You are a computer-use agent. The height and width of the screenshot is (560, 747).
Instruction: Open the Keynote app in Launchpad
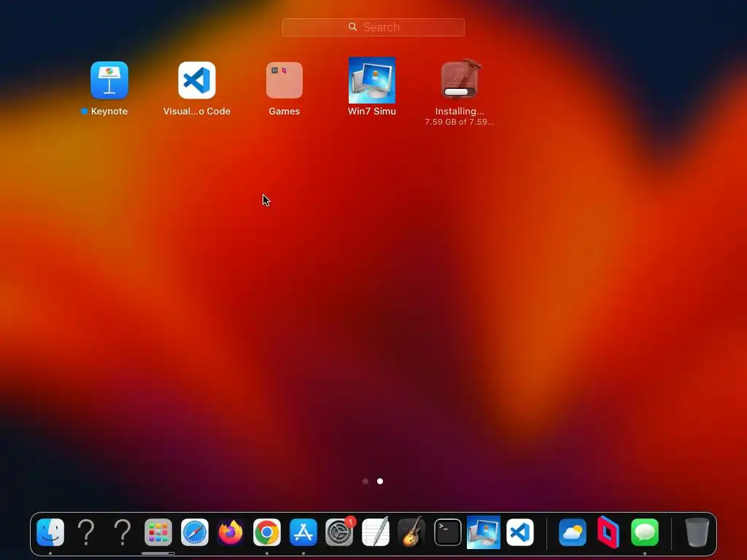(x=109, y=80)
